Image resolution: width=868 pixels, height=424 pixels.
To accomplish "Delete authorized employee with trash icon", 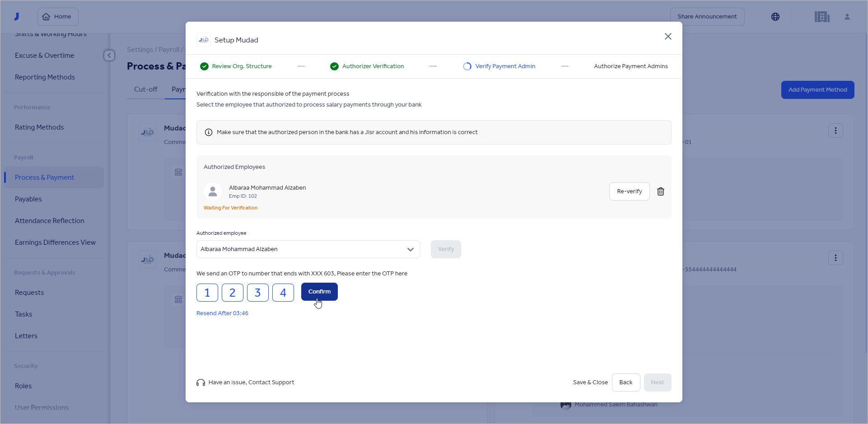I will [660, 191].
